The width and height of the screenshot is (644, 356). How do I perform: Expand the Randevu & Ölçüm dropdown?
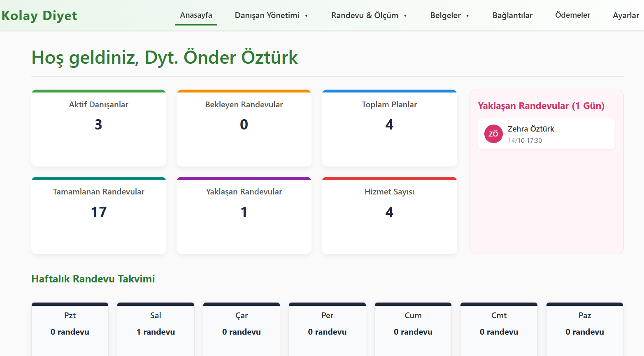pos(369,16)
